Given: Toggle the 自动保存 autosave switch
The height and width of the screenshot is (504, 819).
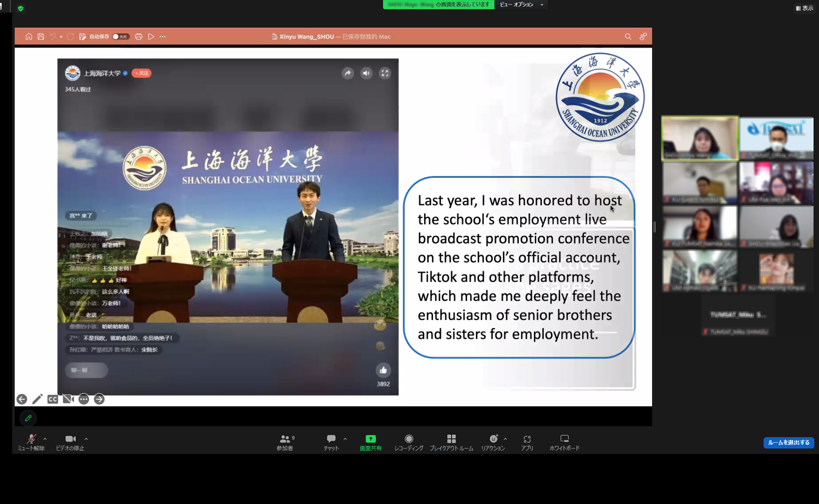Looking at the screenshot, I should [x=121, y=37].
